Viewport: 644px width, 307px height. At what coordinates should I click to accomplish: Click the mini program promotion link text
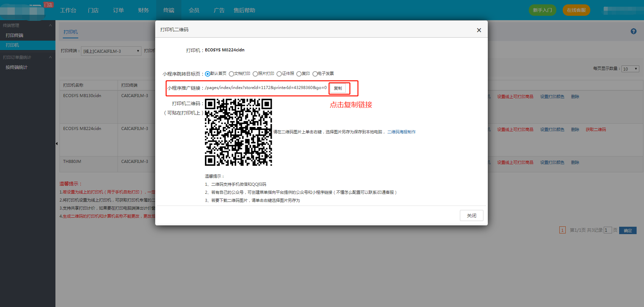pos(266,88)
